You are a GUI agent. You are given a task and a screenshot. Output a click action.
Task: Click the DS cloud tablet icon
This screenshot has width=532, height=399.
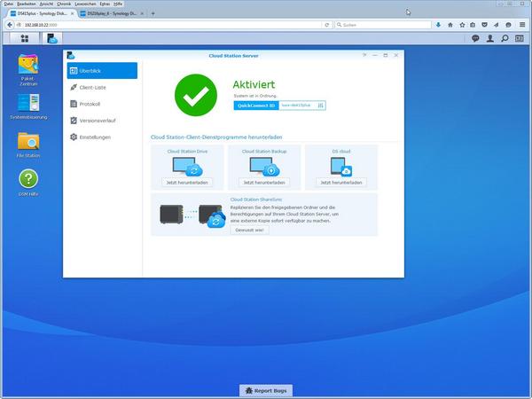(x=341, y=167)
